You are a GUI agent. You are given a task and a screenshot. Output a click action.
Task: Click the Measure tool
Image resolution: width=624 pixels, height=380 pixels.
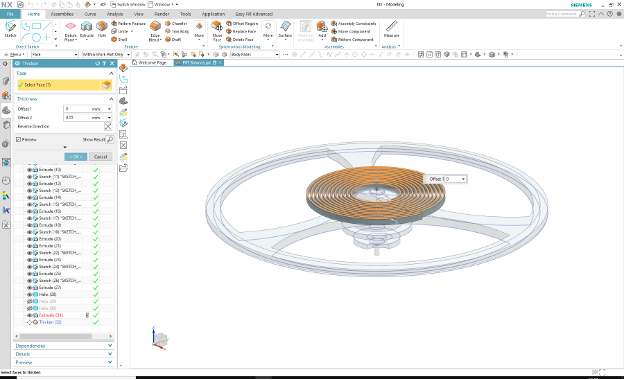391,29
